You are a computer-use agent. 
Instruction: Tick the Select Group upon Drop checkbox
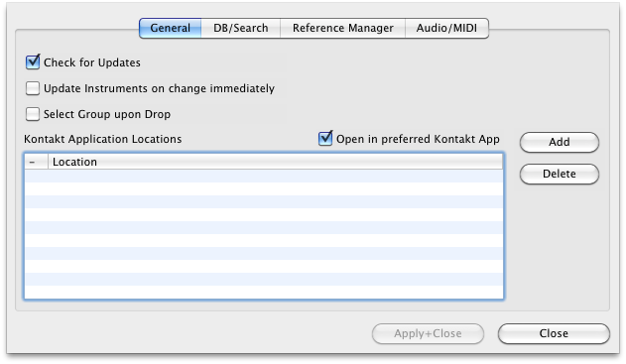[33, 114]
